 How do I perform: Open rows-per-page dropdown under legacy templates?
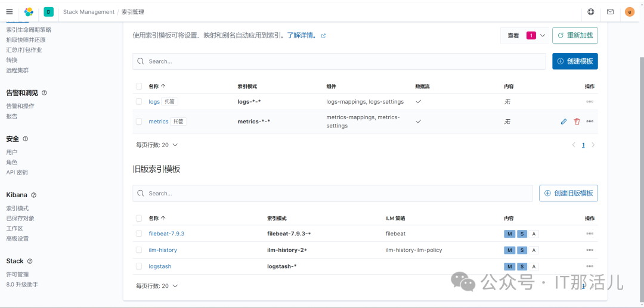[x=157, y=286]
